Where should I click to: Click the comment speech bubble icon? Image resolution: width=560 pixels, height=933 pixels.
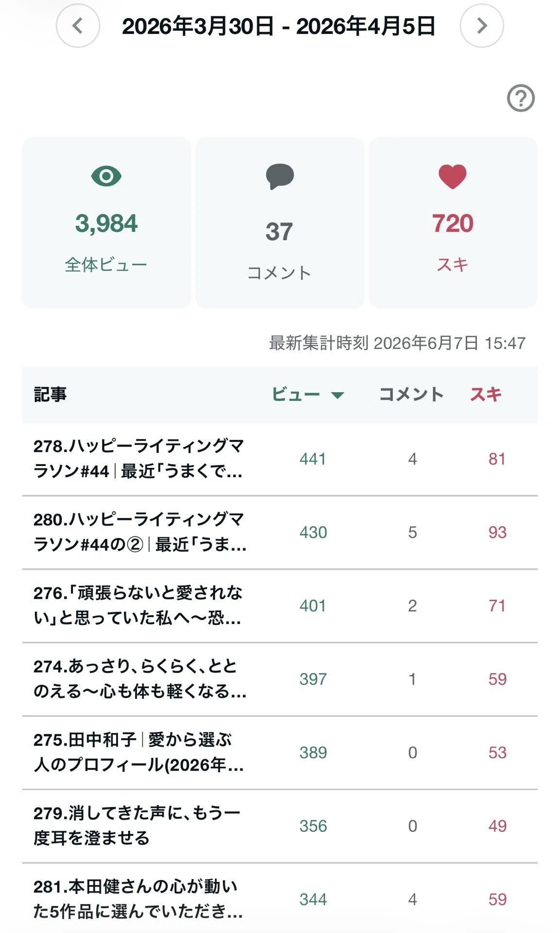click(x=280, y=177)
